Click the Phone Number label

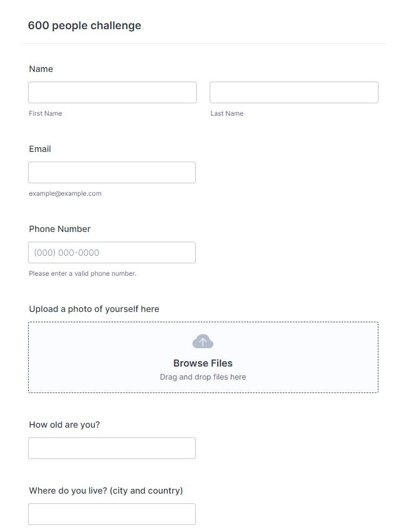click(60, 229)
